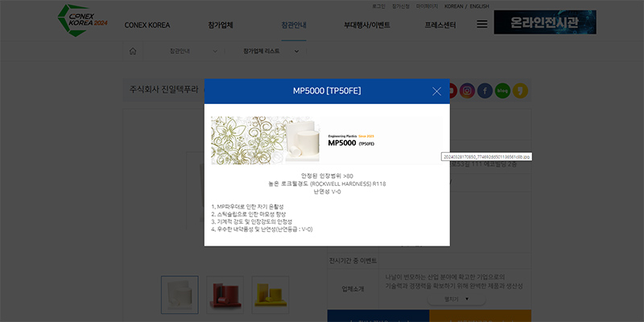Click the 참가신청 link

click(400, 6)
